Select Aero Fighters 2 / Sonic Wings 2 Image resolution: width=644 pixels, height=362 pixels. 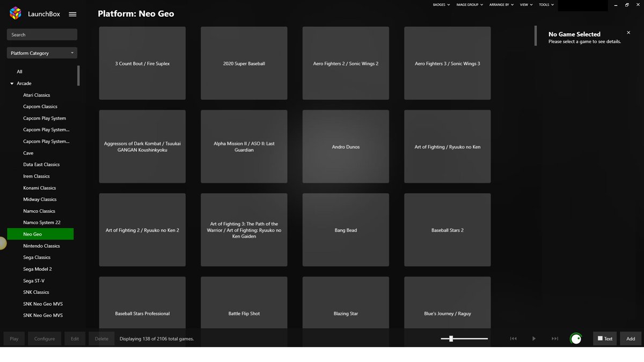click(346, 63)
